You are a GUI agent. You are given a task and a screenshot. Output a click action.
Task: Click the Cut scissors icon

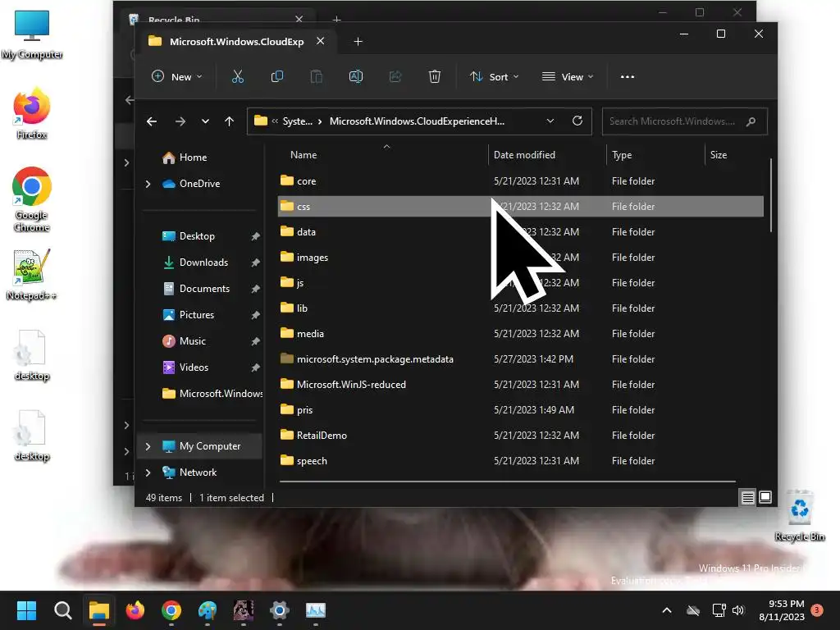pos(237,76)
